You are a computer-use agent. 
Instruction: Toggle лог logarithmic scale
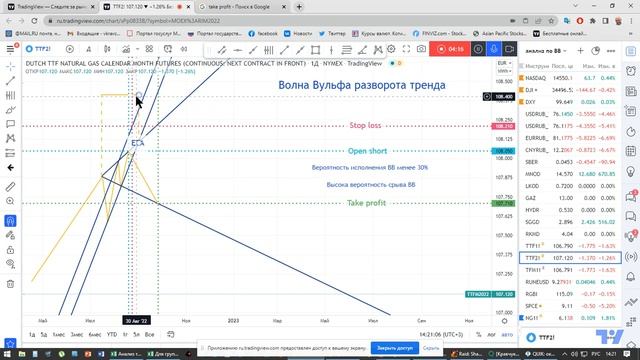tap(491, 335)
